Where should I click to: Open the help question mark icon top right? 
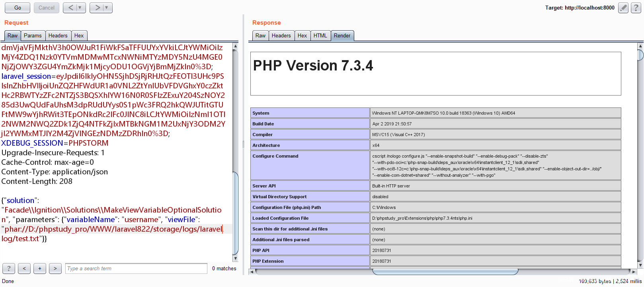[636, 8]
